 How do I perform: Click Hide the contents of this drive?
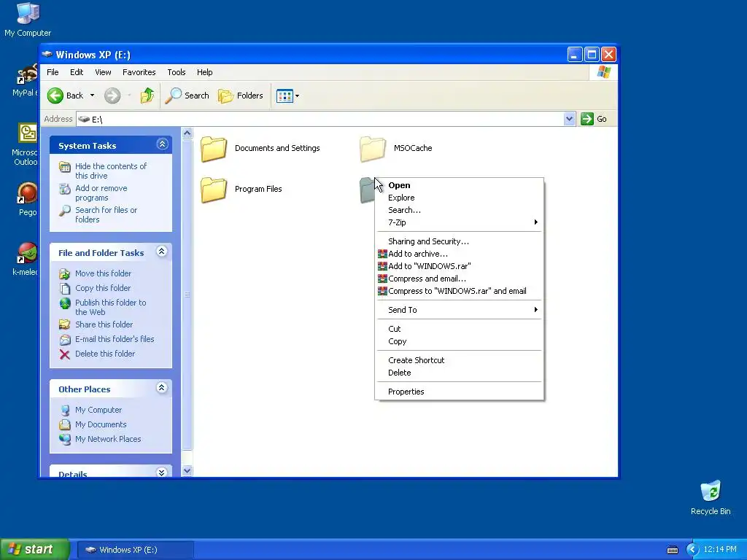[111, 171]
